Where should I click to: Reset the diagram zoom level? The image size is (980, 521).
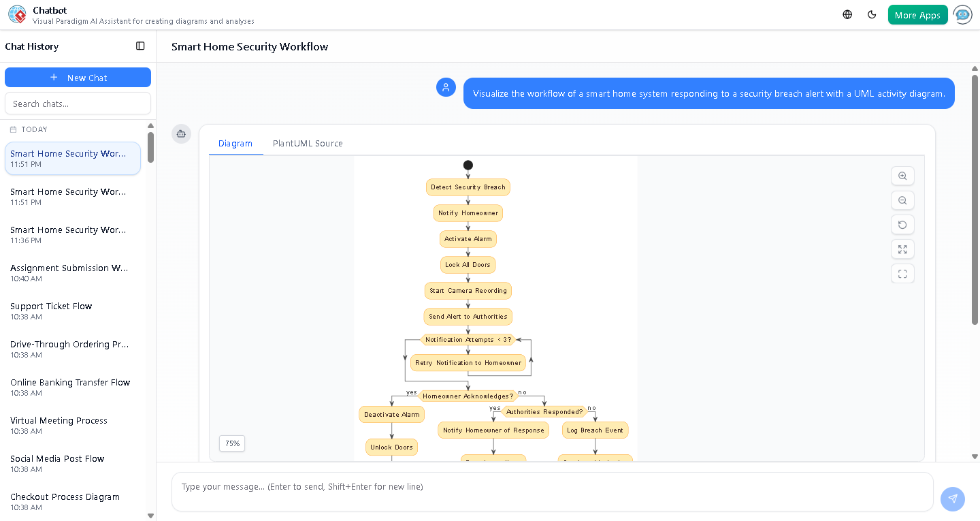[902, 225]
